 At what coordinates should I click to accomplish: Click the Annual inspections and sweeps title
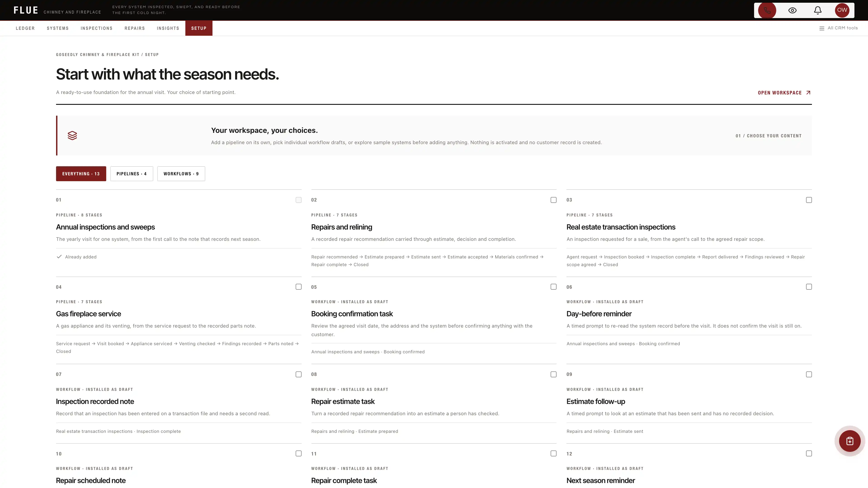pos(106,227)
